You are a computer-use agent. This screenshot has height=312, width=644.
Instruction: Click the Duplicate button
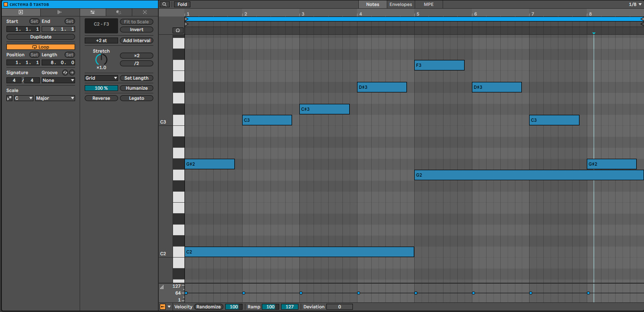41,37
